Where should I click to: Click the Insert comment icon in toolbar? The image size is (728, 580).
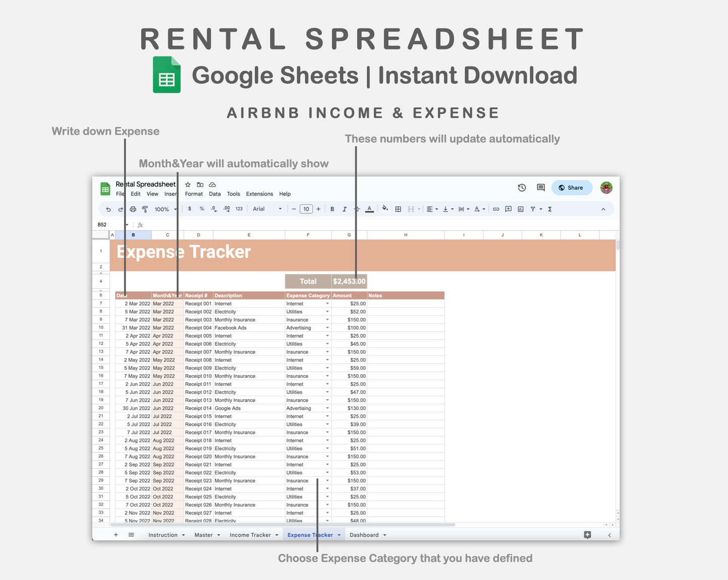tap(508, 208)
